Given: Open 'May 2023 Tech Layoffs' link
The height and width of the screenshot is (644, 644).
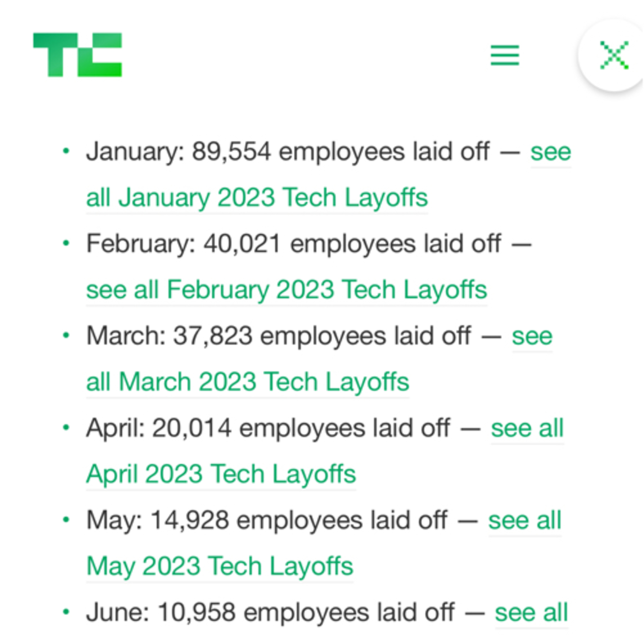Looking at the screenshot, I should pos(220,566).
